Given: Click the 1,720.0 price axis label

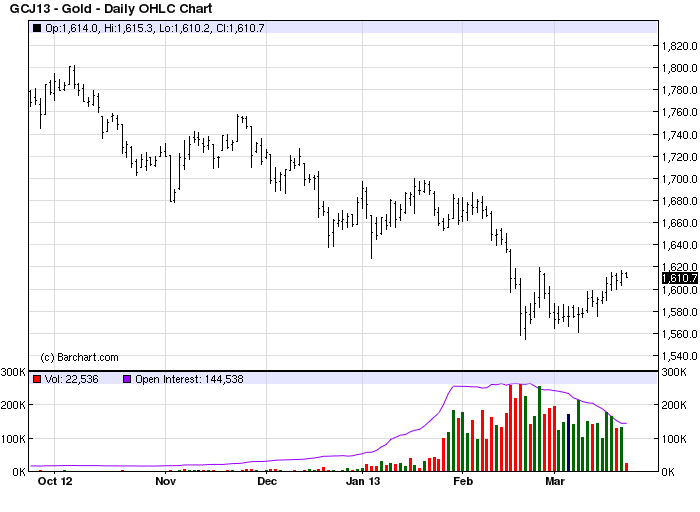Looking at the screenshot, I should 679,157.
